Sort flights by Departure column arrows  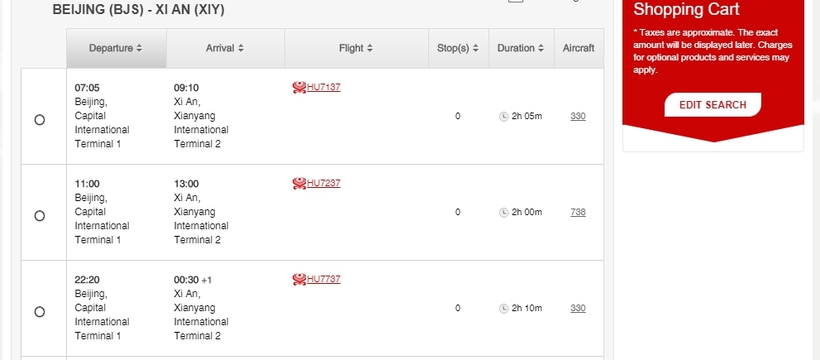coord(139,48)
